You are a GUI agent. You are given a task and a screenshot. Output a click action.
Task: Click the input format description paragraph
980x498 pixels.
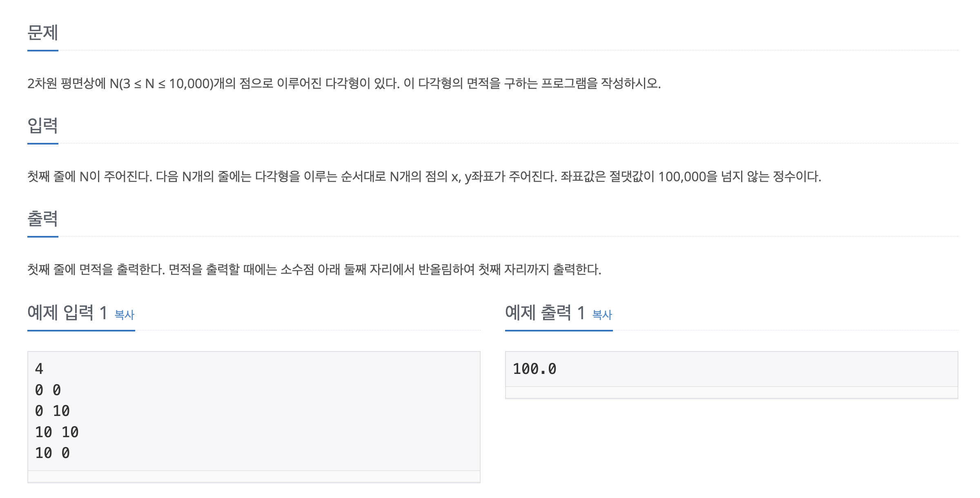tap(424, 177)
